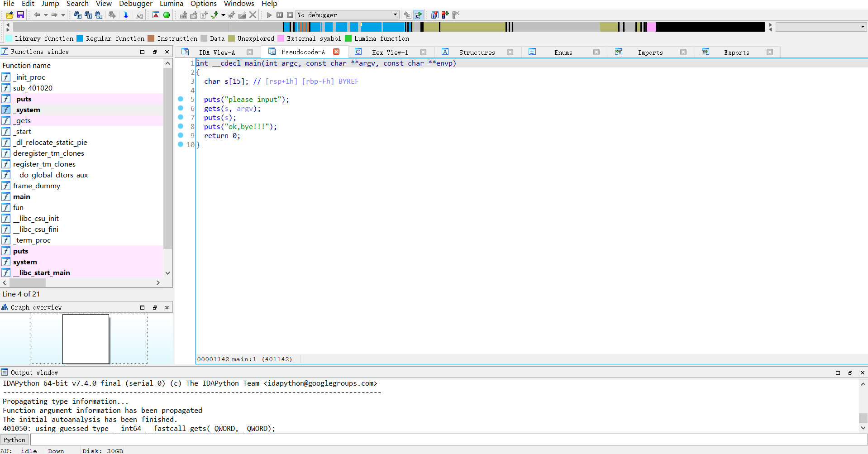
Task: Click the red warning triangle toolbar icon
Action: pos(156,15)
